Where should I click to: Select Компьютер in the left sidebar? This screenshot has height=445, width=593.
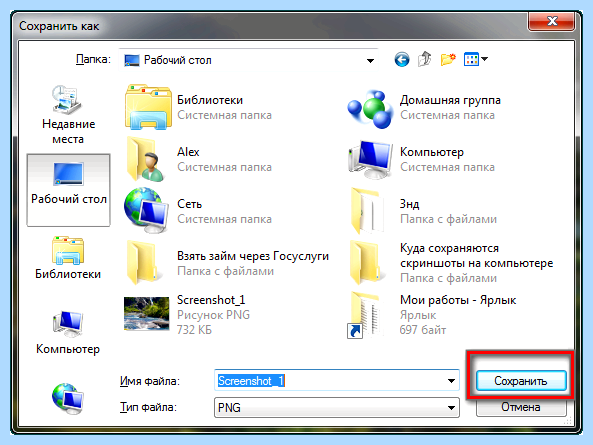pyautogui.click(x=68, y=333)
